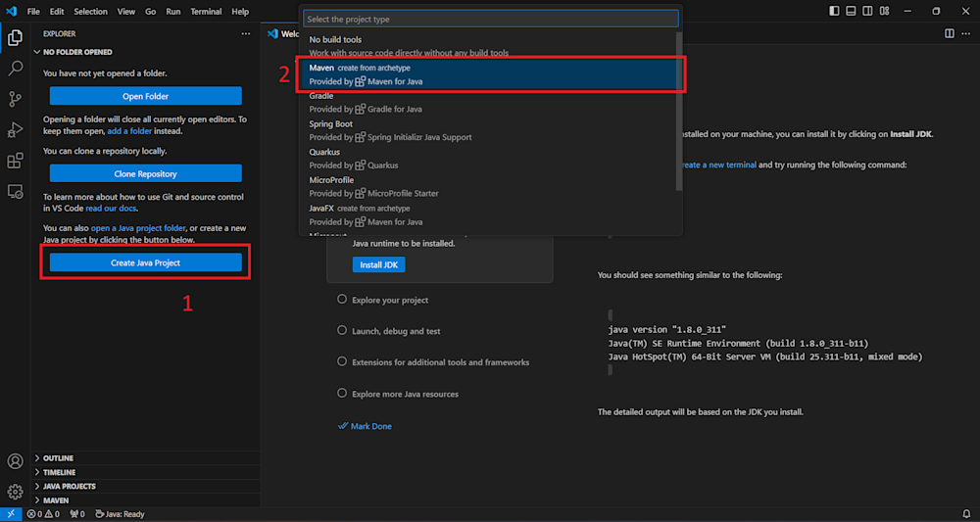Open notifications bell in status bar
The image size is (980, 522).
tap(967, 514)
